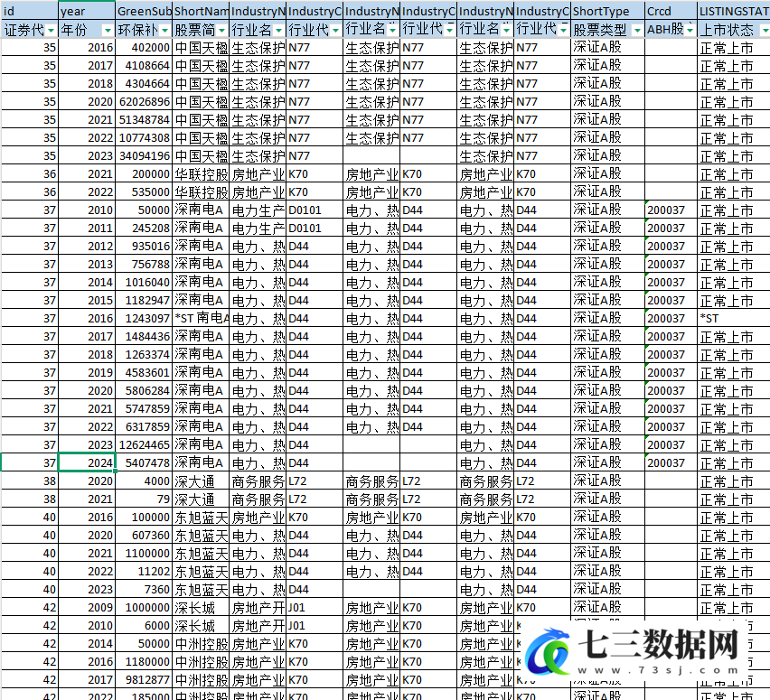
Task: Select the id header cell
Action: [30, 11]
